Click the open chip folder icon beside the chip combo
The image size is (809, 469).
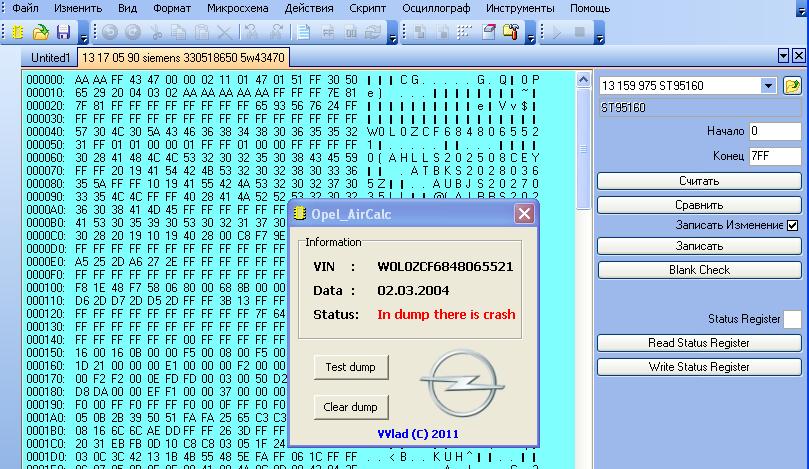[792, 86]
